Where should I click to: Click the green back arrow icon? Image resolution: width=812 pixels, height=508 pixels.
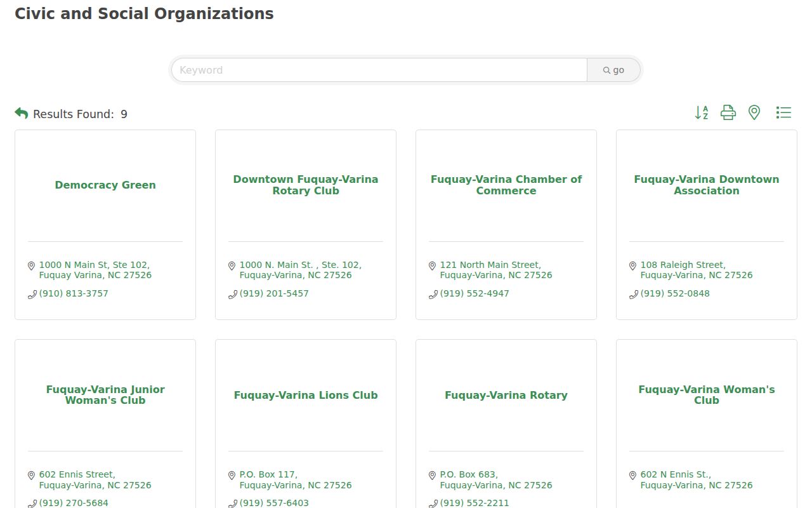pos(22,113)
